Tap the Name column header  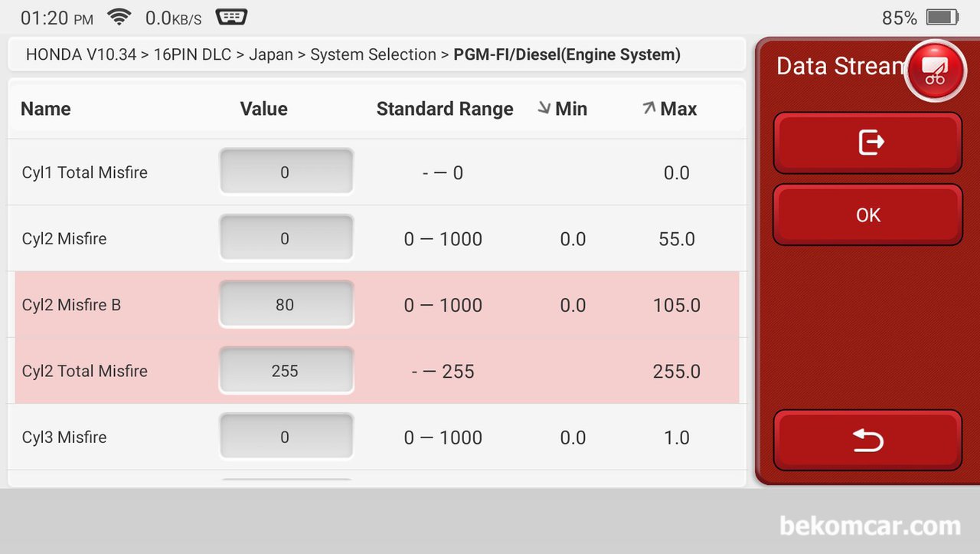46,109
